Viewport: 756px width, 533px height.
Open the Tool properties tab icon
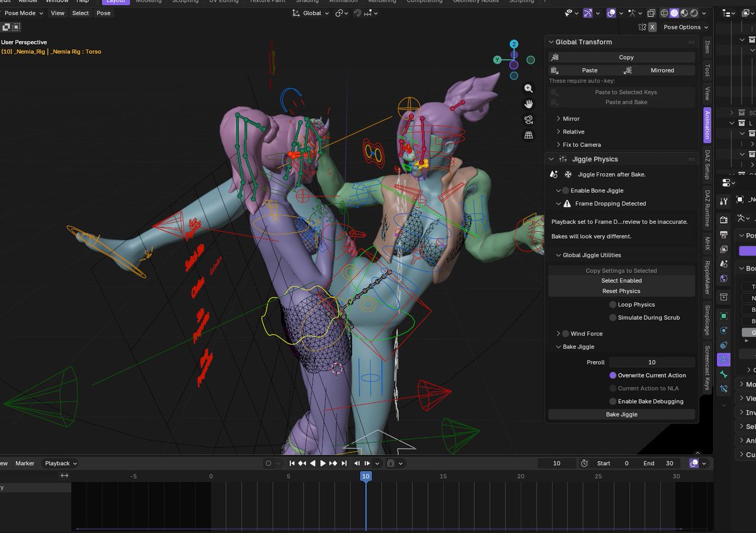click(724, 201)
